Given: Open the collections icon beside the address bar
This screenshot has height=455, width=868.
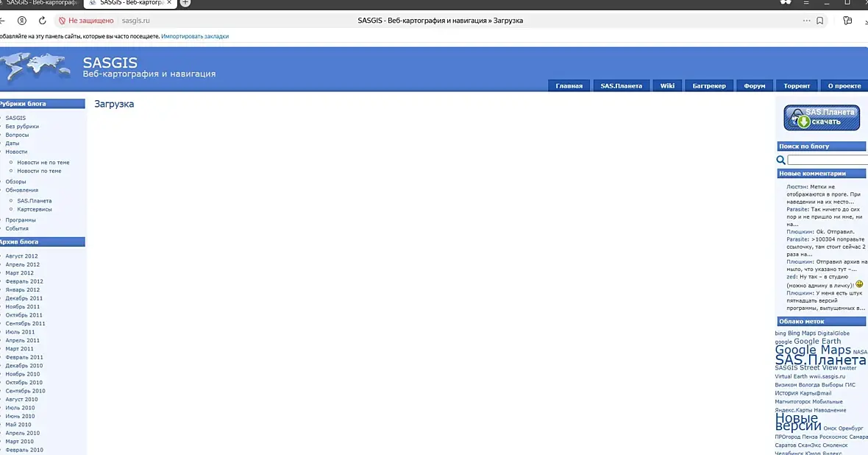Looking at the screenshot, I should point(847,21).
